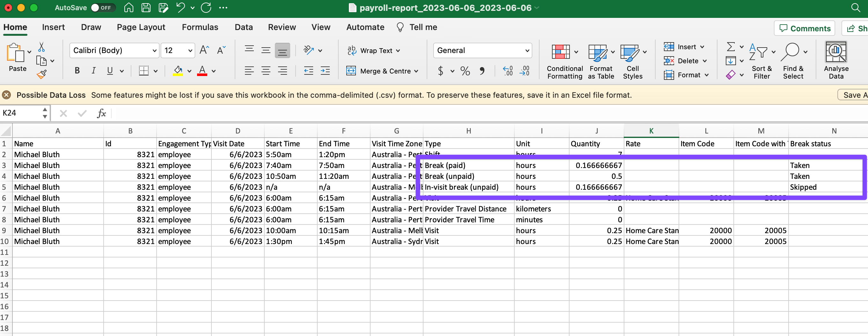Toggle Bold formatting
Screen dimensions: 868x336
tap(77, 71)
